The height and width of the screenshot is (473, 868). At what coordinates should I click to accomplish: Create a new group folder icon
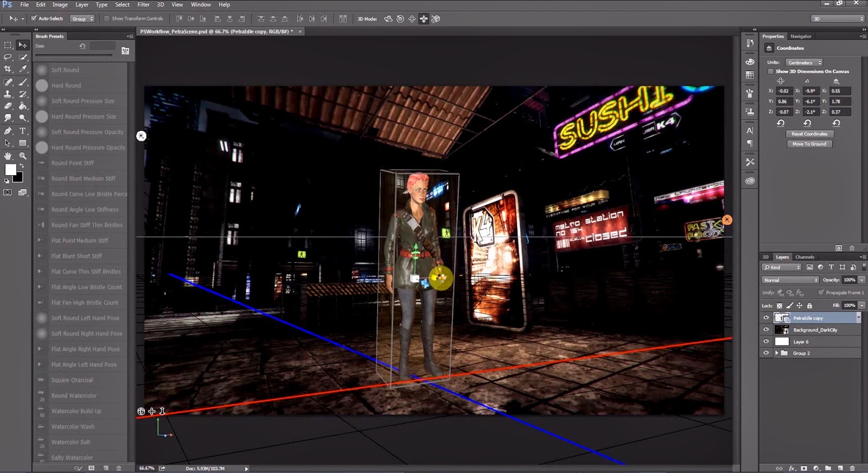click(828, 468)
